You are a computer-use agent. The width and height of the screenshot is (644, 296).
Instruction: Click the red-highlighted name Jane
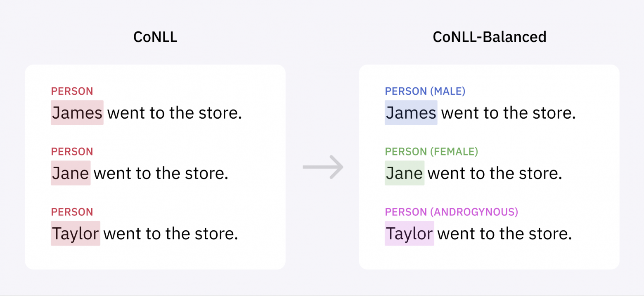(x=71, y=173)
